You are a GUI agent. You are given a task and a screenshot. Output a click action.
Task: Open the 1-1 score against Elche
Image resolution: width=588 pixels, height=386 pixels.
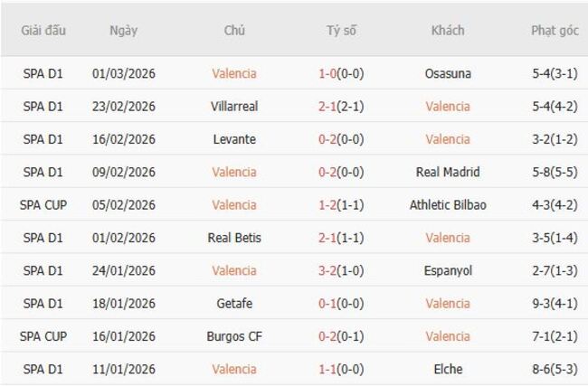click(327, 369)
